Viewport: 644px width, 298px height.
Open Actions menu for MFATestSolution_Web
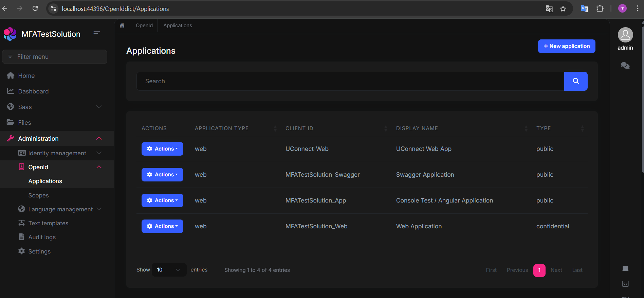point(162,226)
